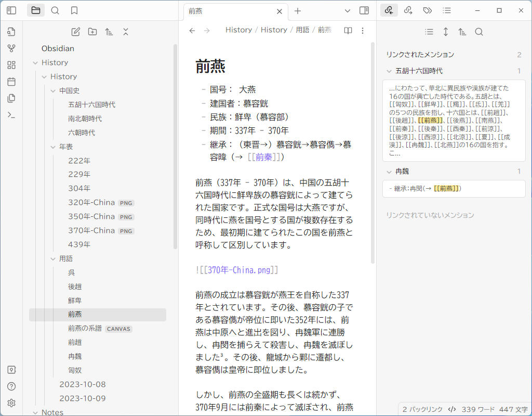Toggle show more context in backlinks
Screen dimensions: 532x416
click(446, 32)
